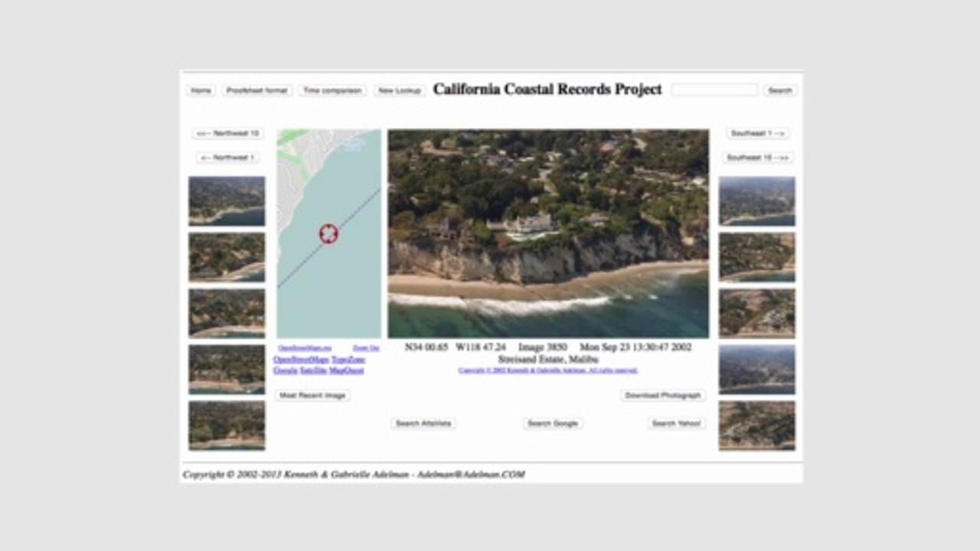
Task: Click the date Mon Sep 23 13:30:47 2002
Action: 635,347
